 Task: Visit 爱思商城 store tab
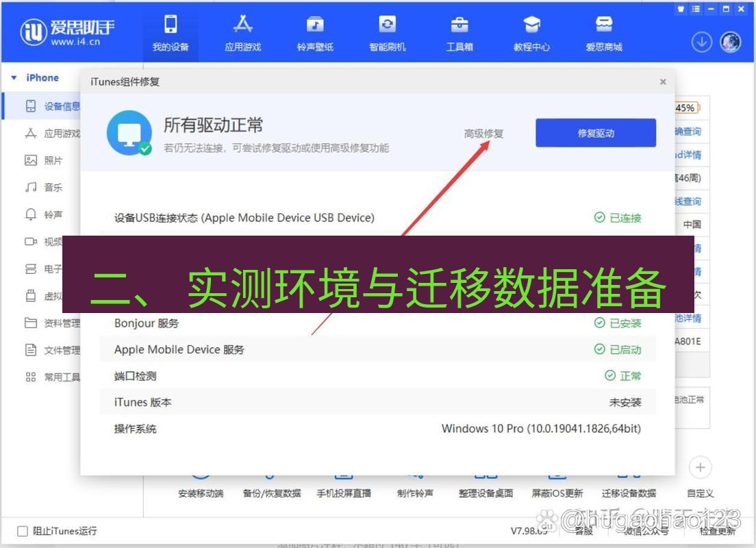(x=604, y=33)
